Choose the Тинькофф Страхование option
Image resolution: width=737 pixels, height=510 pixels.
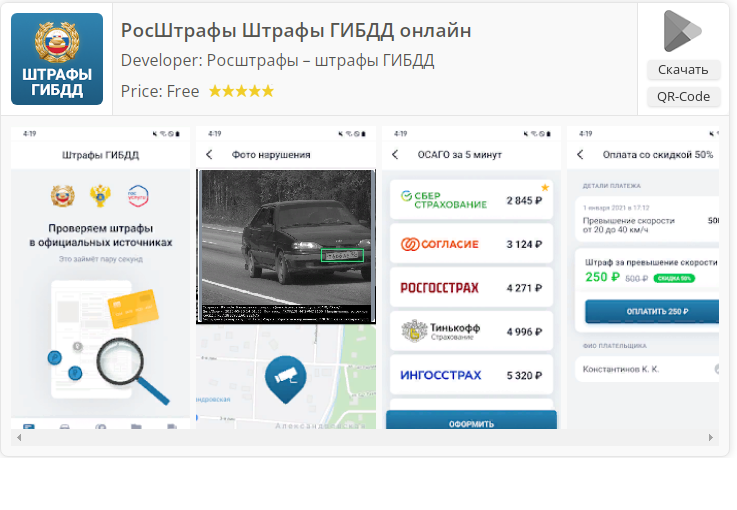tap(471, 331)
